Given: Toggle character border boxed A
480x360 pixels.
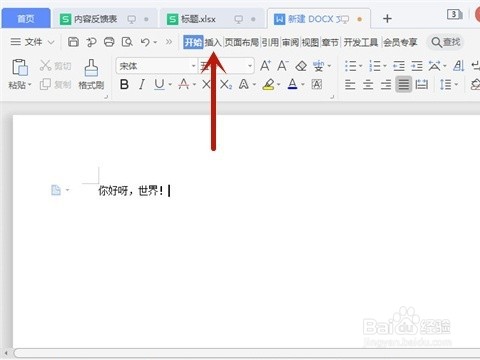Looking at the screenshot, I should pyautogui.click(x=317, y=84).
